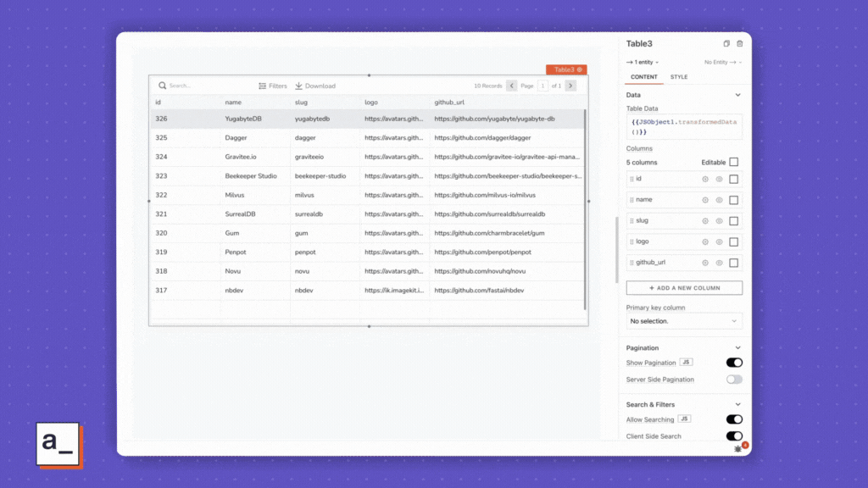Grab drag handle of github_url column
Image resolution: width=868 pixels, height=488 pixels.
(x=632, y=263)
